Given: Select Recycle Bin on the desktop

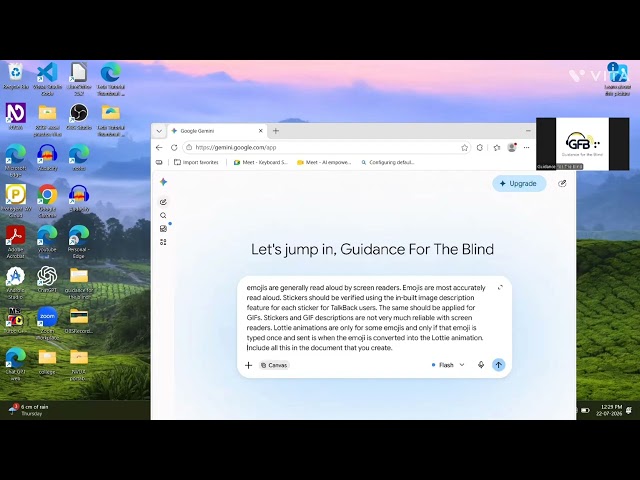Looking at the screenshot, I should pos(16,76).
